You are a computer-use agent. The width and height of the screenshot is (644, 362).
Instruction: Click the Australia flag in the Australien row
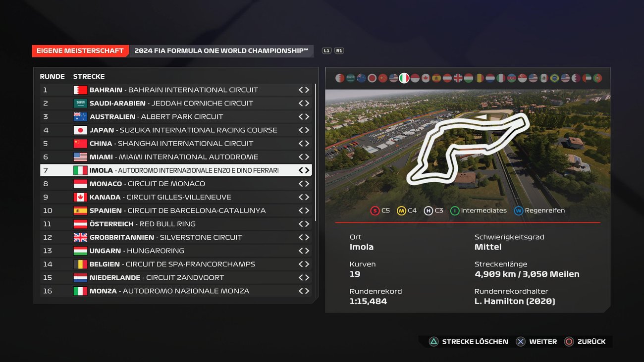tap(80, 117)
